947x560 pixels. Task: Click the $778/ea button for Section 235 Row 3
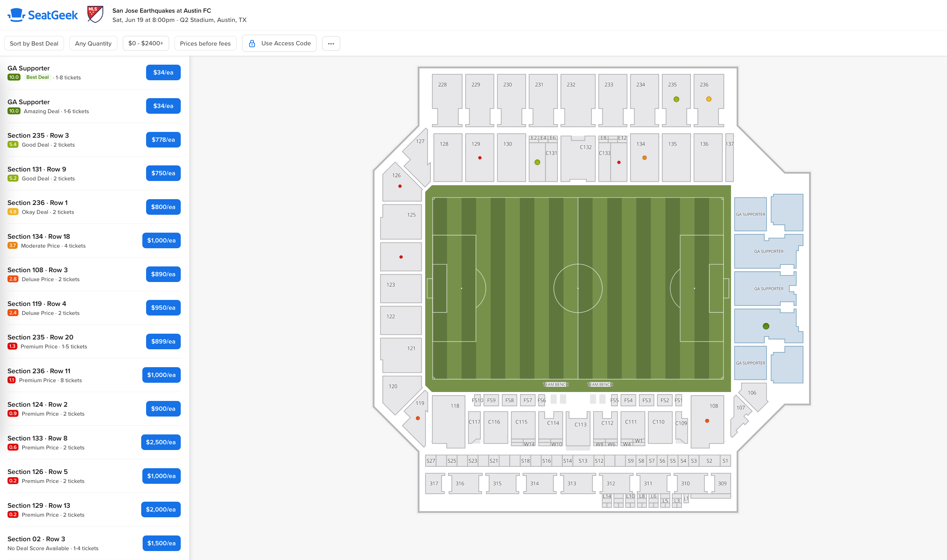click(x=163, y=139)
